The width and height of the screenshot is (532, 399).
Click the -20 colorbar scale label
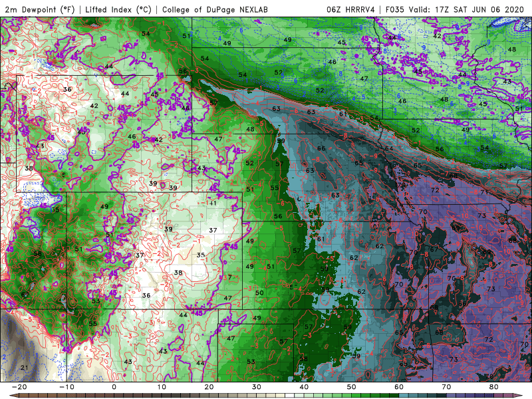pyautogui.click(x=19, y=387)
